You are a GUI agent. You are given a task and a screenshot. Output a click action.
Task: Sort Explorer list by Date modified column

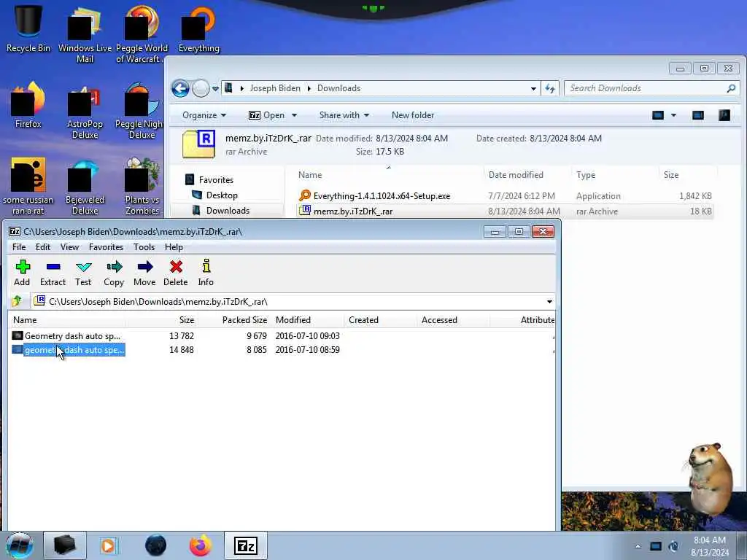(x=527, y=175)
